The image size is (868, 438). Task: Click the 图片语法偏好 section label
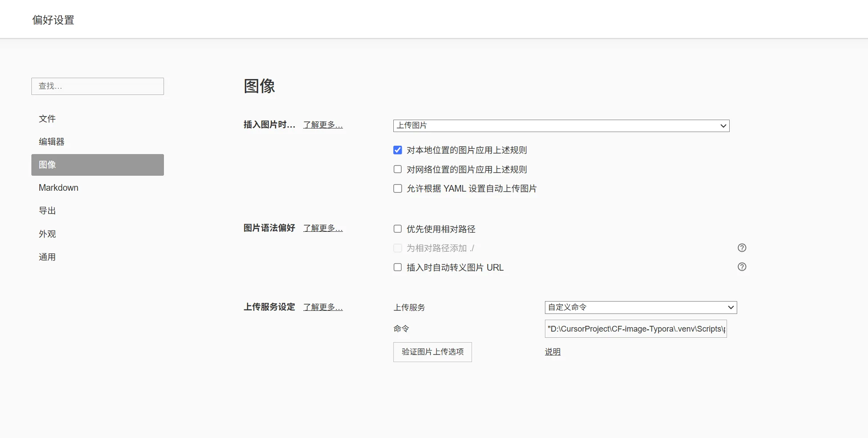[269, 228]
